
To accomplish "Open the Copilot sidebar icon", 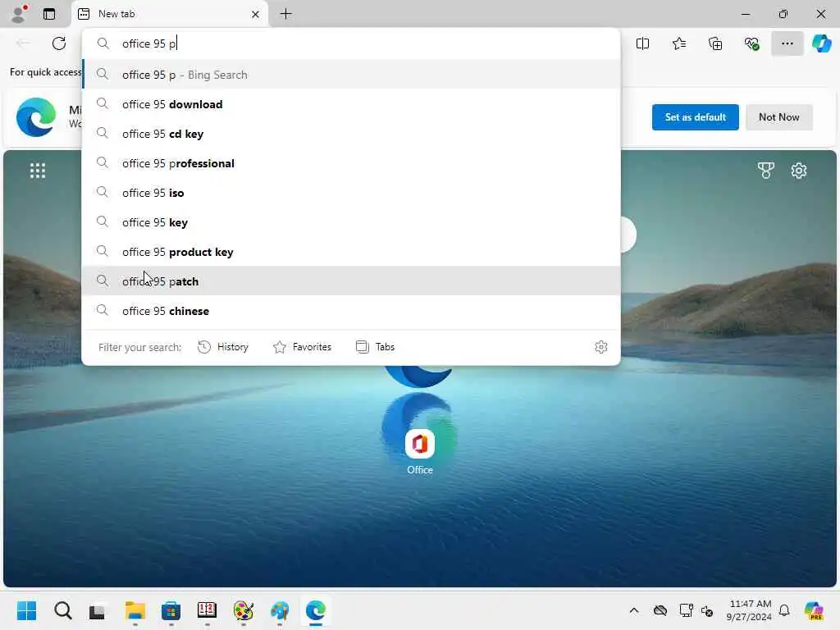I will [821, 43].
